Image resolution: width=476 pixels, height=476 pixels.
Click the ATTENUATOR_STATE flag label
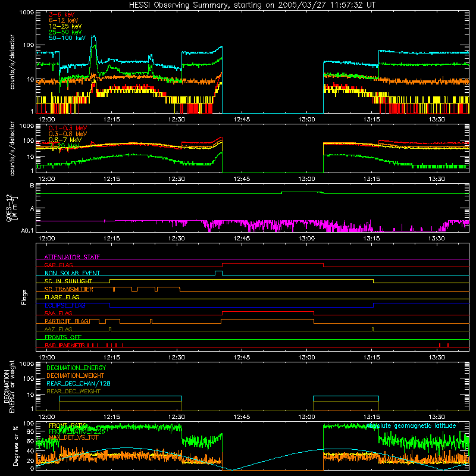(x=72, y=257)
